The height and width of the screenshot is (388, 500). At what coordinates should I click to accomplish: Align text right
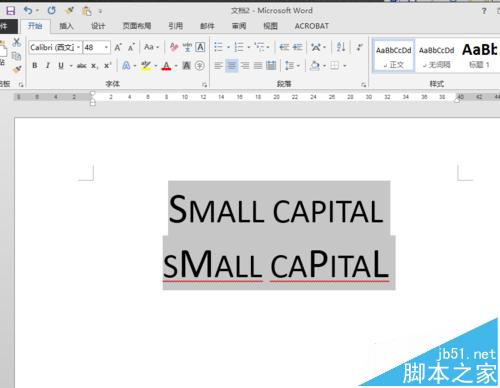coord(245,66)
